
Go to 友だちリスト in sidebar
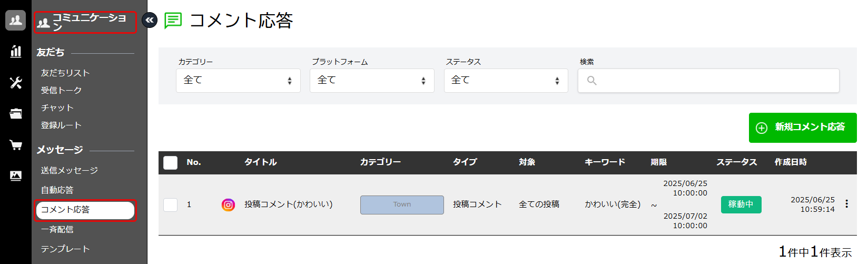tap(65, 73)
